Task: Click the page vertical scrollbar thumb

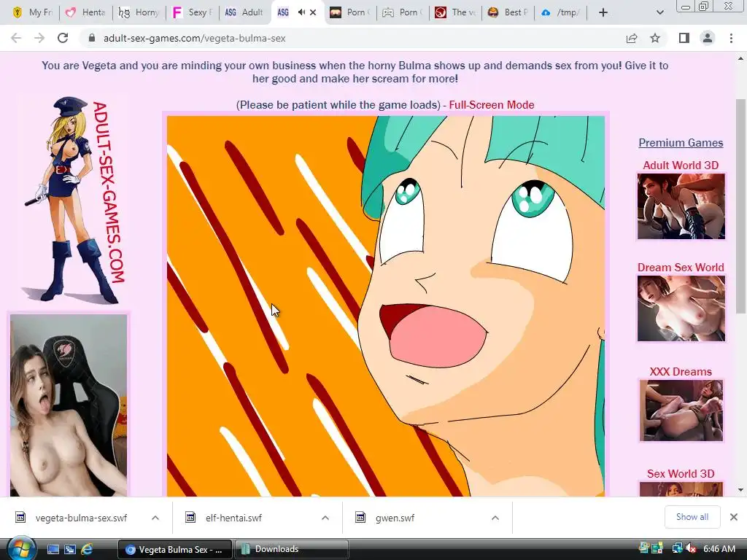Action: (740, 206)
